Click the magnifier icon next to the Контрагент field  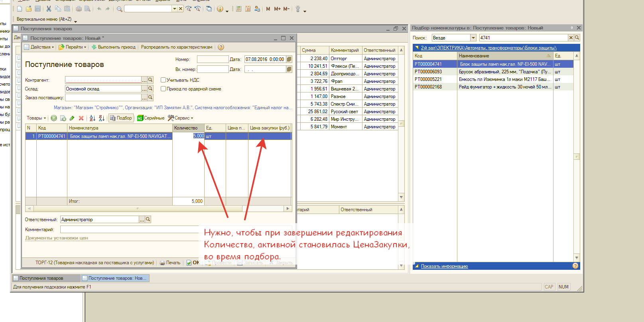coord(150,80)
